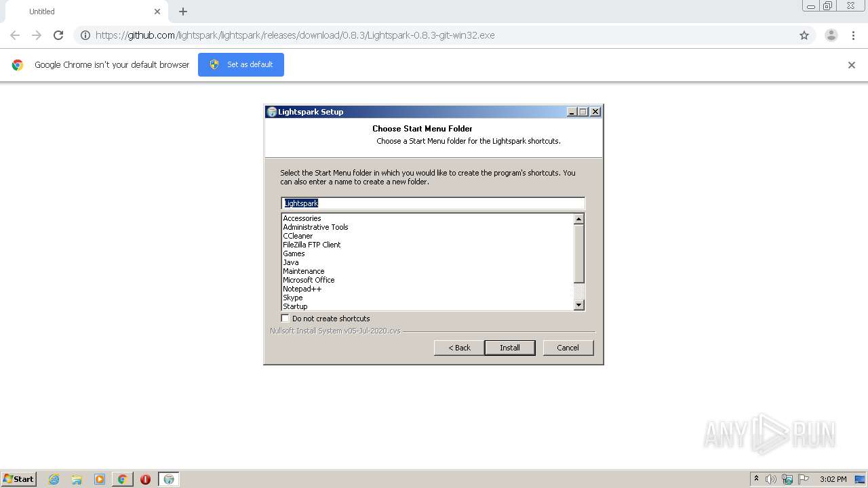Click the Lightspark Setup title bar icon

(271, 112)
